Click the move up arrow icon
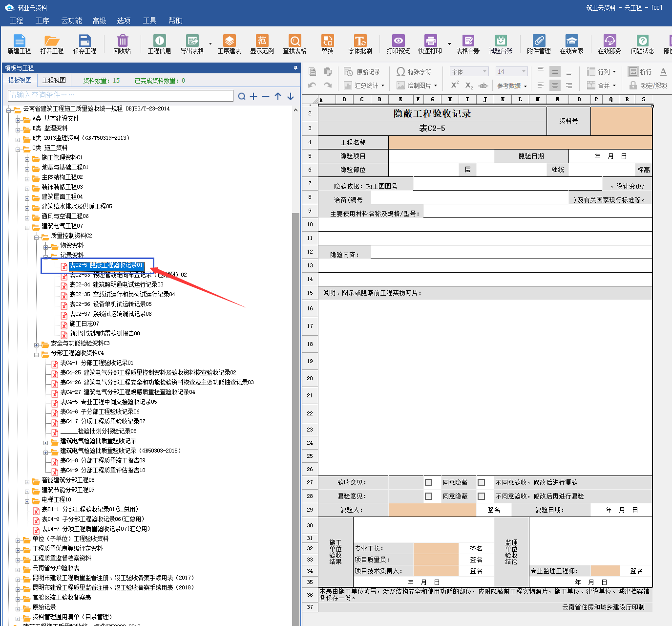672x626 pixels. (x=278, y=96)
